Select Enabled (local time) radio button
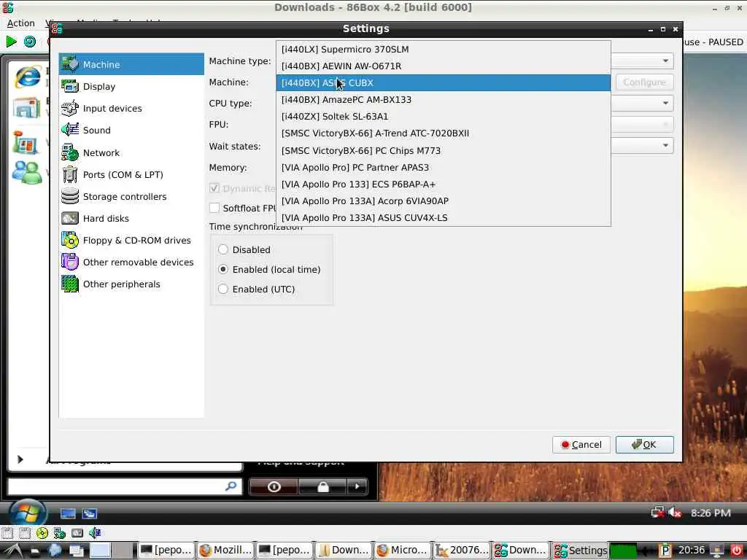This screenshot has height=560, width=747. coord(223,269)
